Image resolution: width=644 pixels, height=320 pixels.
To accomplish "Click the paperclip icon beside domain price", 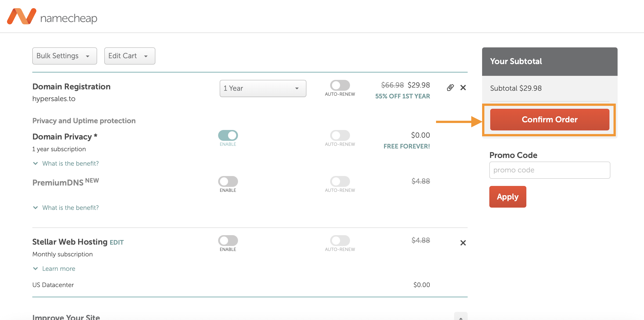I will coord(450,88).
